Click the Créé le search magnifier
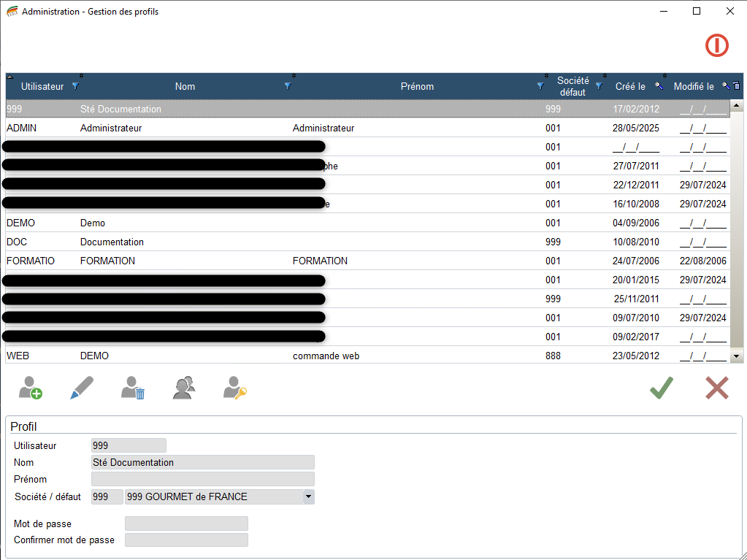Viewport: 747px width, 560px height. point(659,86)
